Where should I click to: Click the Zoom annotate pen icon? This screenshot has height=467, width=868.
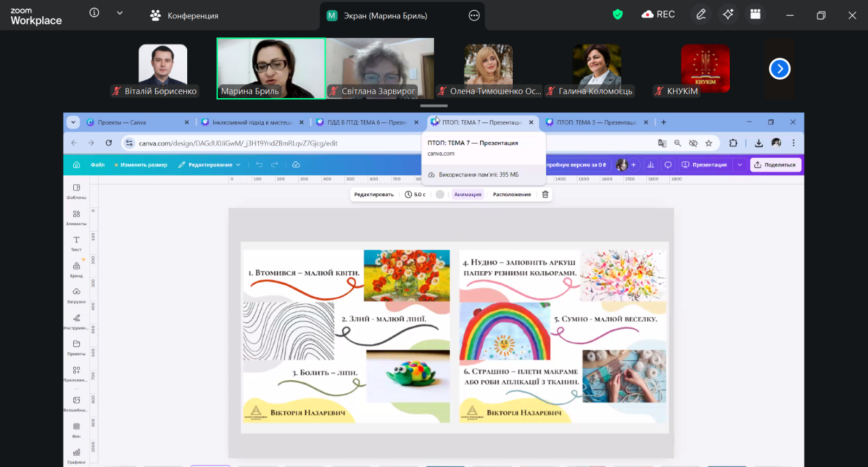[701, 15]
